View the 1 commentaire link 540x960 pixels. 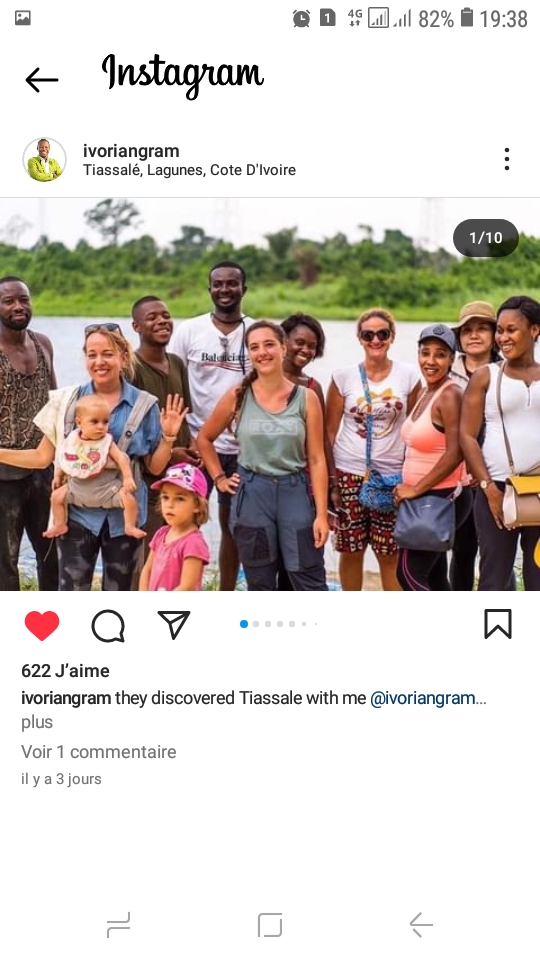pos(99,752)
